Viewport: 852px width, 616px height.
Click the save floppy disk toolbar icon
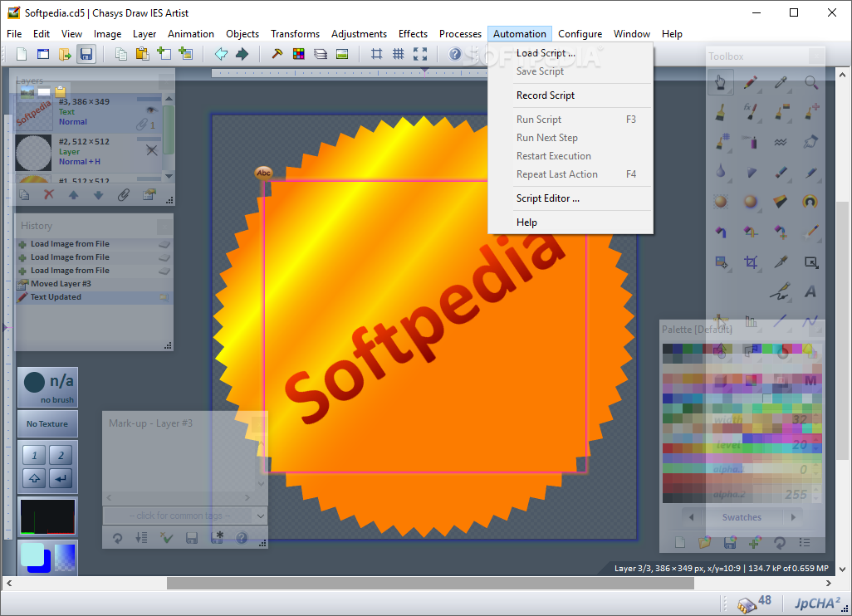coord(86,54)
